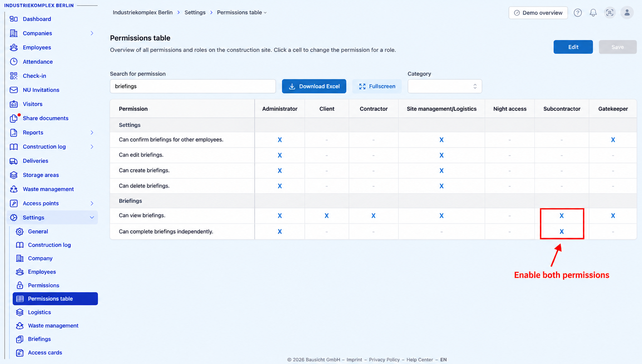This screenshot has width=642, height=364.
Task: Select the Permissions table menu item
Action: click(x=55, y=299)
